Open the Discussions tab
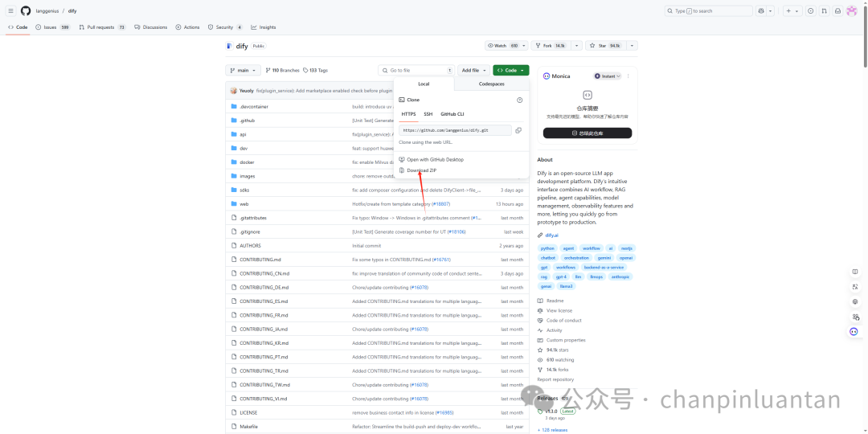The width and height of the screenshot is (868, 434). [150, 27]
